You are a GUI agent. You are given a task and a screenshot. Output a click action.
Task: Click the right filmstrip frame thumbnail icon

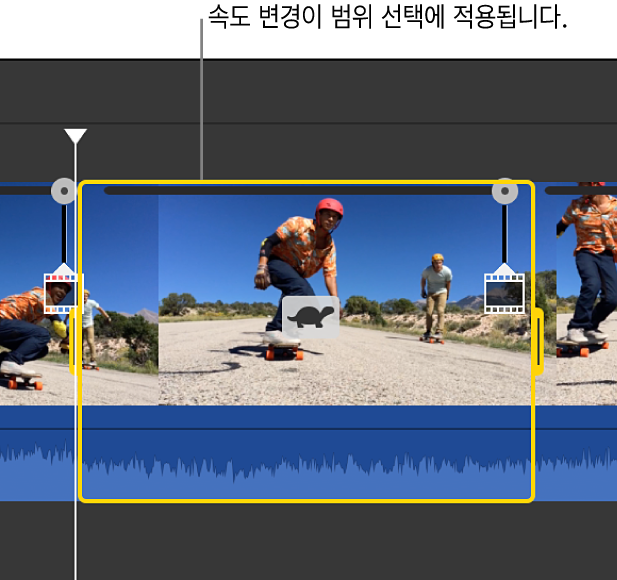tap(504, 294)
